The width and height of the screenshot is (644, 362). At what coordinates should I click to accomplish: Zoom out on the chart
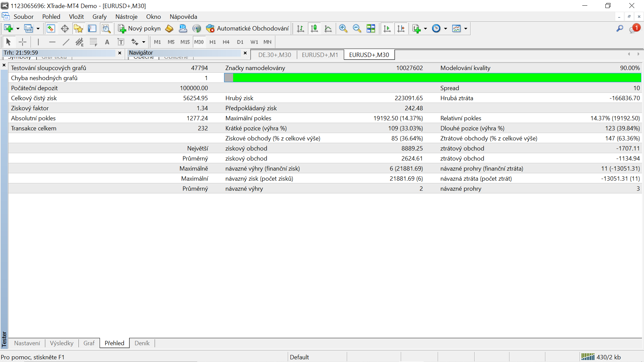(357, 28)
